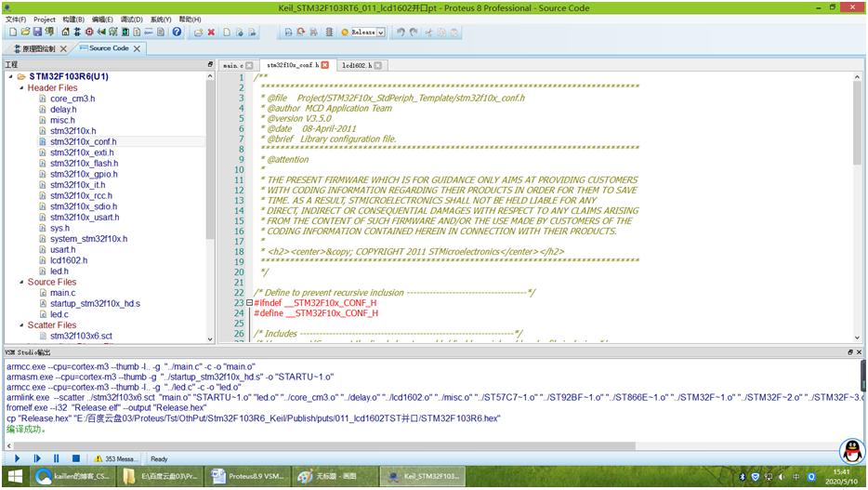The width and height of the screenshot is (868, 490).
Task: Collapse code fold at line 23
Action: [x=249, y=303]
